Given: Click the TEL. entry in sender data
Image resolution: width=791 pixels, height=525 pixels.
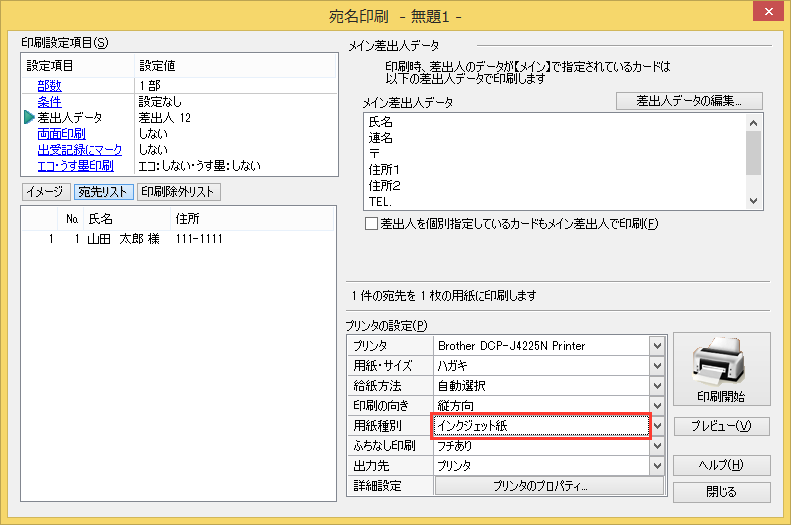Looking at the screenshot, I should coord(380,202).
